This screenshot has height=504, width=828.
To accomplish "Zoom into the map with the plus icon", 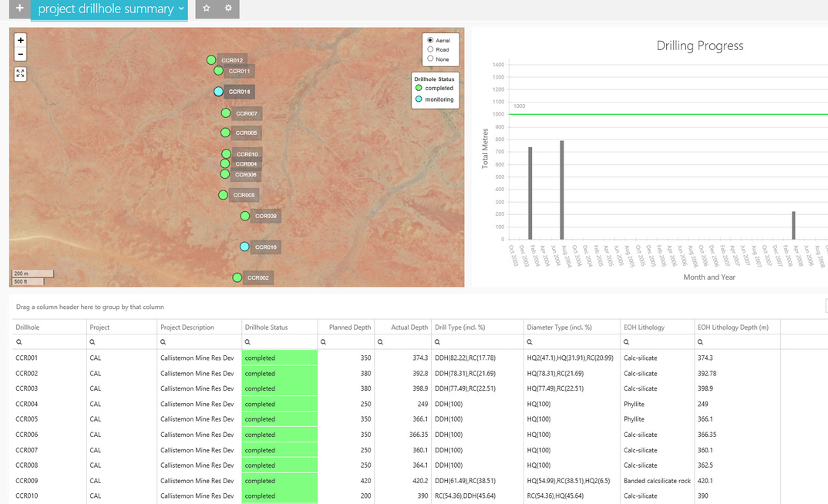I will (x=20, y=39).
